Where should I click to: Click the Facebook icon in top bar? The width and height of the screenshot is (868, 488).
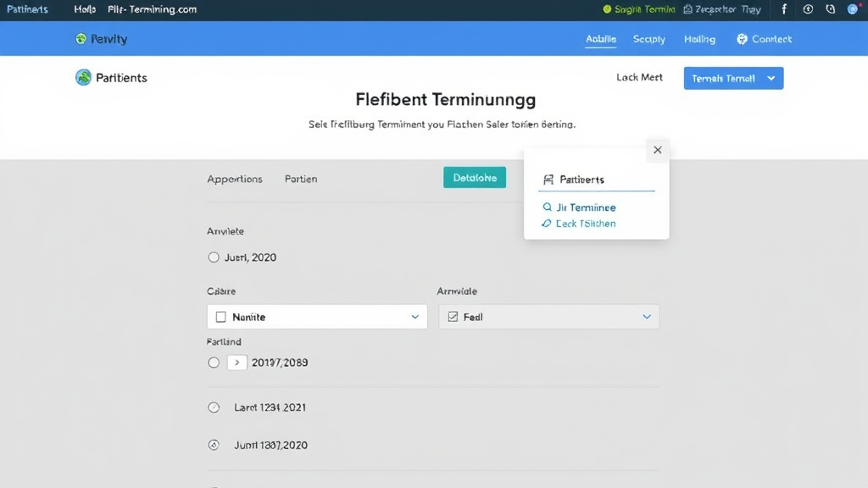[x=784, y=9]
